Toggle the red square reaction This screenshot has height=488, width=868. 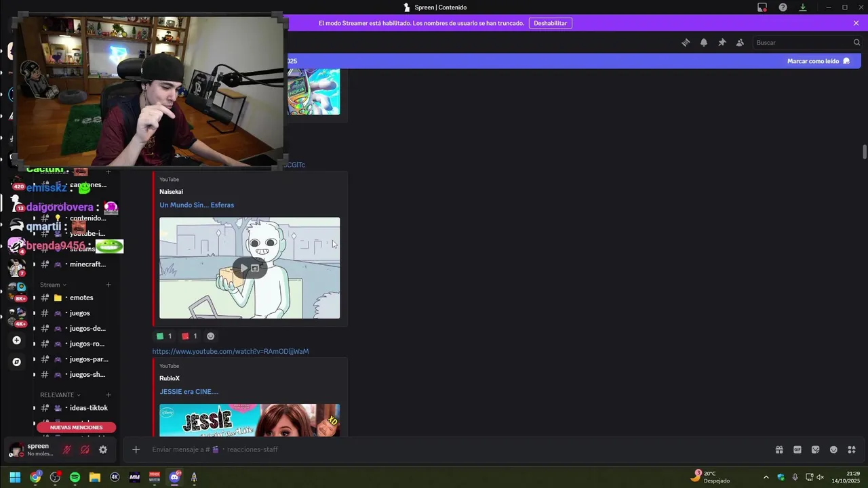coord(189,336)
